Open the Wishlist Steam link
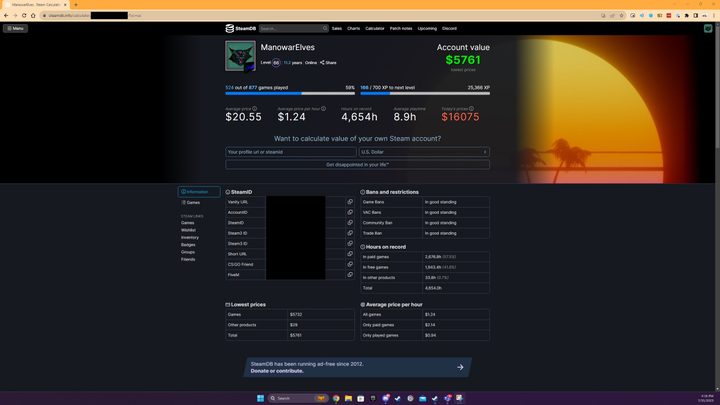Screen dimensions: 720x405 [x=188, y=230]
